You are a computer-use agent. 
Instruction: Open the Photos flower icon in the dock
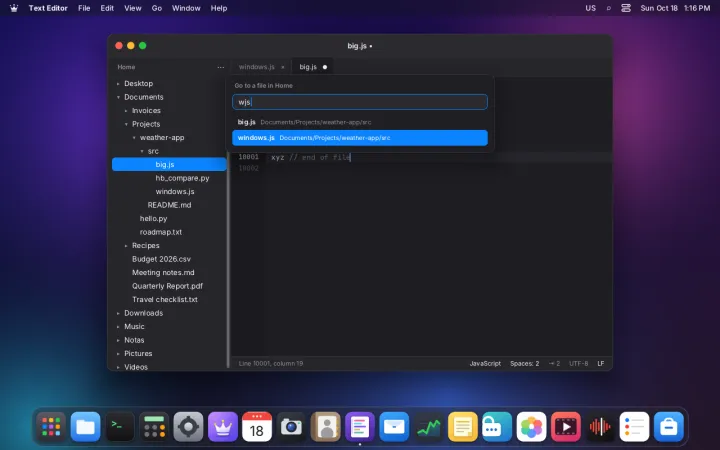[x=531, y=427]
